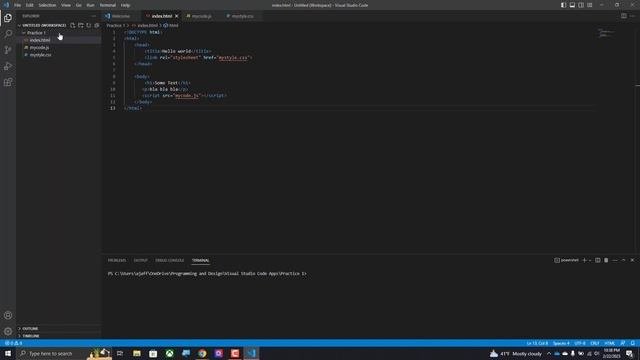This screenshot has height=360, width=640.
Task: Open explorer More Actions ellipsis
Action: tap(93, 16)
